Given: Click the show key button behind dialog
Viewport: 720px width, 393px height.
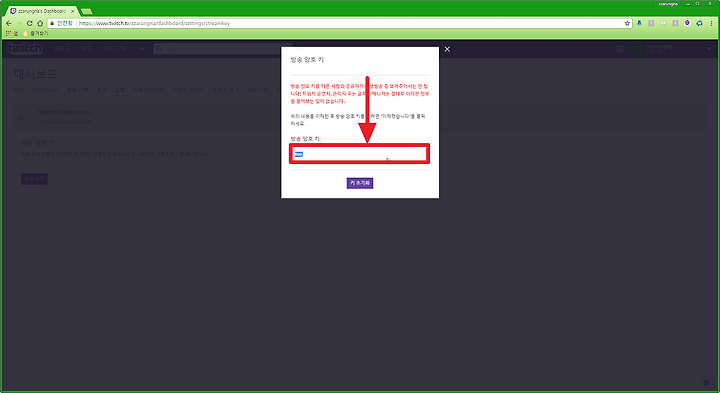Looking at the screenshot, I should click(x=34, y=179).
